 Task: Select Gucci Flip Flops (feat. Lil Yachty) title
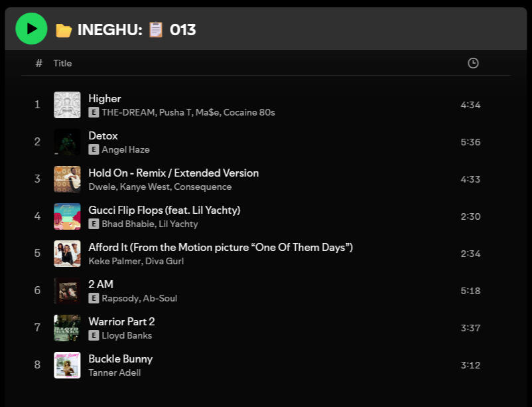click(x=165, y=210)
